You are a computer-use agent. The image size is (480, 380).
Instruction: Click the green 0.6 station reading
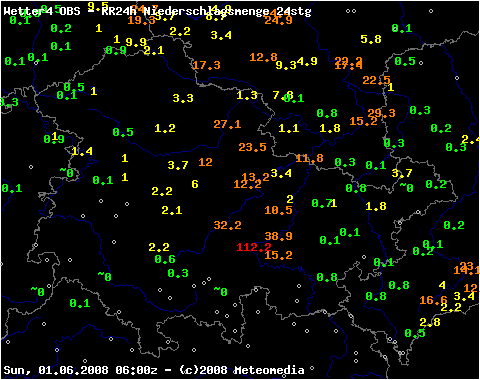coord(165,259)
